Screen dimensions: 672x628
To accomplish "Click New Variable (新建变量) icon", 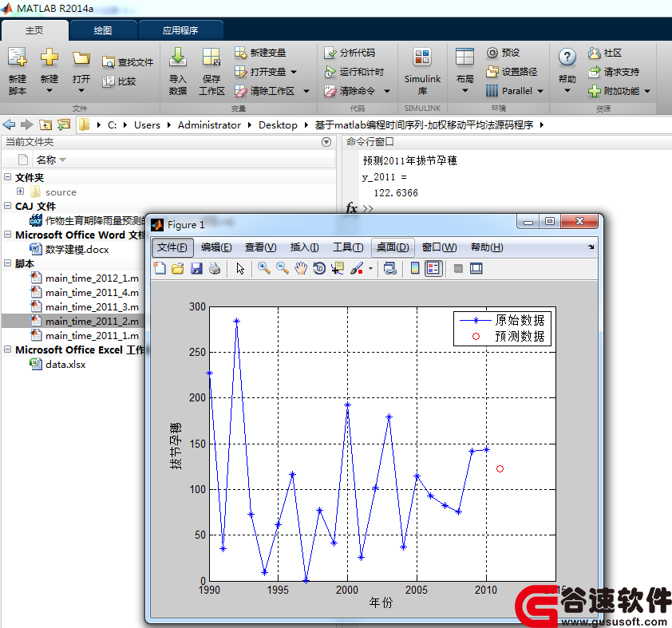I will point(240,53).
